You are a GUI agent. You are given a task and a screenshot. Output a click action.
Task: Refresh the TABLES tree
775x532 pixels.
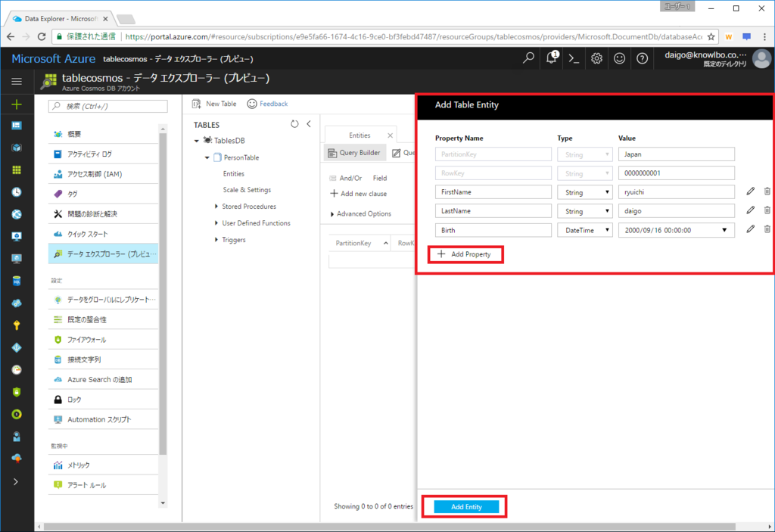(294, 124)
